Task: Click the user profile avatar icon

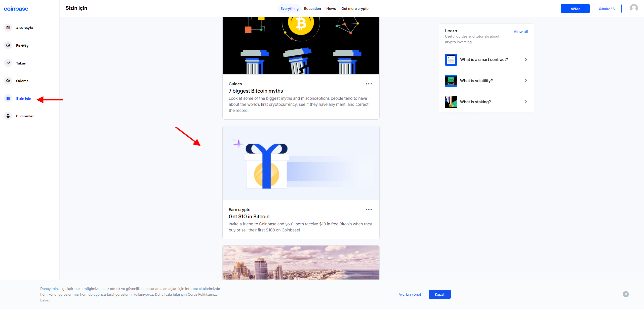Action: [634, 8]
